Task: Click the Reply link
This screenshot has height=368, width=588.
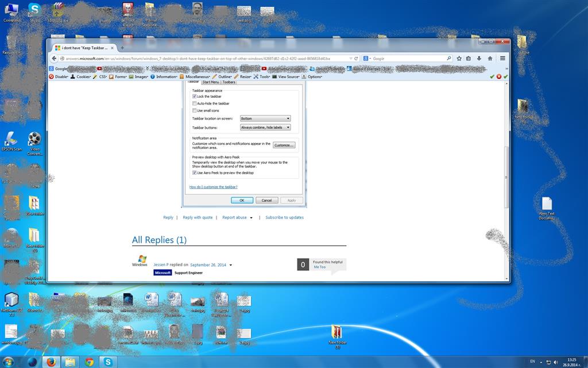Action: pyautogui.click(x=168, y=217)
